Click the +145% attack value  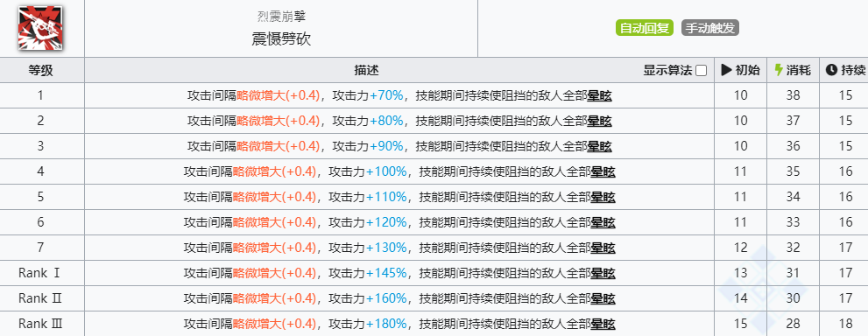386,273
